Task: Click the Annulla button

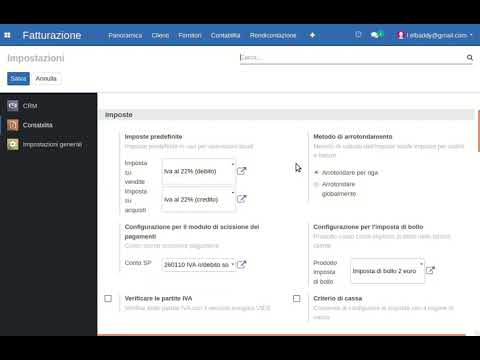Action: [46, 79]
